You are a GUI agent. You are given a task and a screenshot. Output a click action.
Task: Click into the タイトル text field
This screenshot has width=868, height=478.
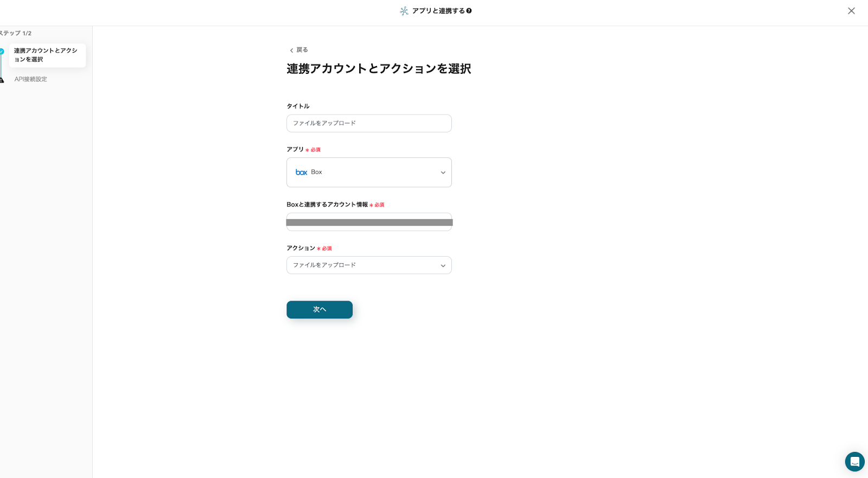point(369,123)
